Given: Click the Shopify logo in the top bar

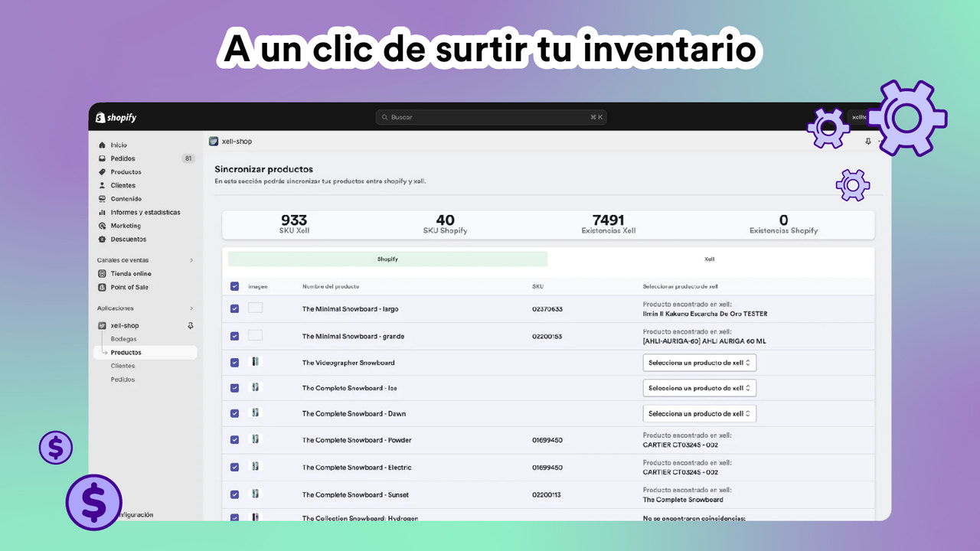Looking at the screenshot, I should coord(116,118).
